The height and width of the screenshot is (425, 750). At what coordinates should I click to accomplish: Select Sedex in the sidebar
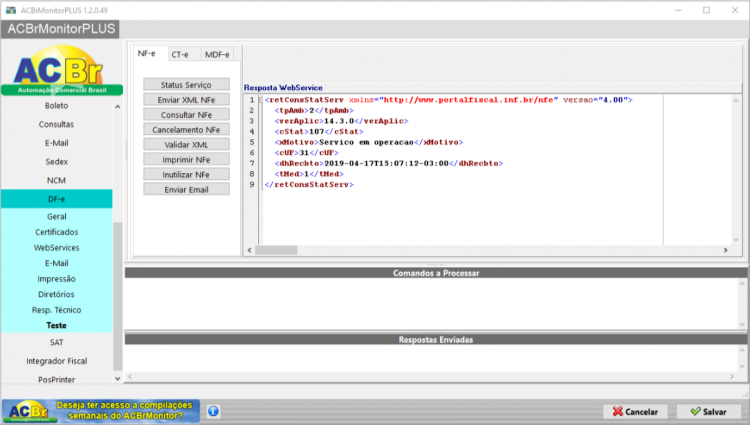[x=56, y=162]
